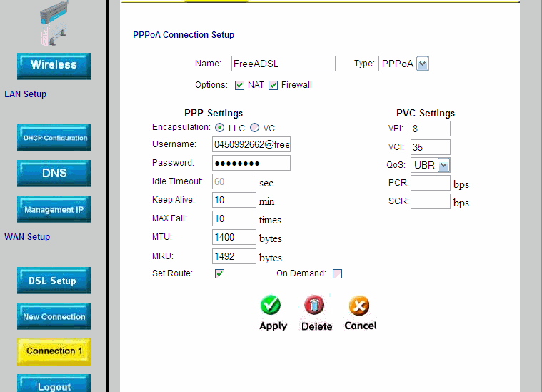The width and height of the screenshot is (542, 392).
Task: Expand the QoS dropdown
Action: [443, 166]
